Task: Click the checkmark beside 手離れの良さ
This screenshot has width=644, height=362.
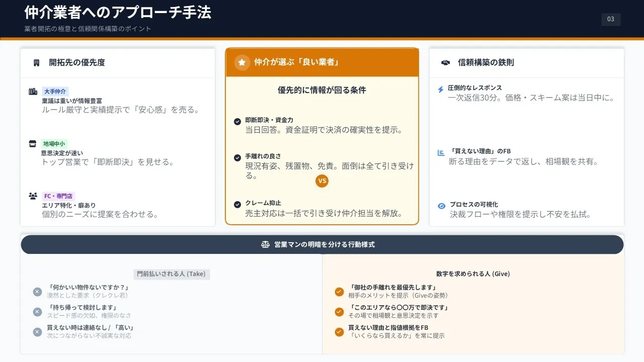Action: (237, 158)
